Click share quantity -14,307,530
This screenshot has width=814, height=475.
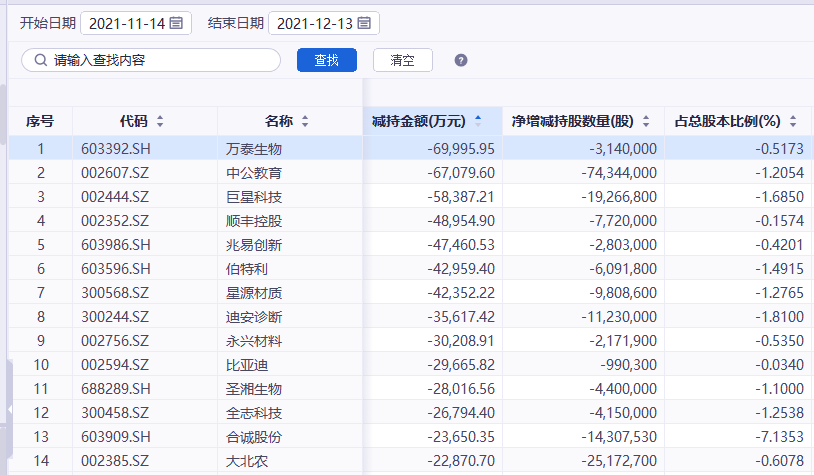[619, 437]
